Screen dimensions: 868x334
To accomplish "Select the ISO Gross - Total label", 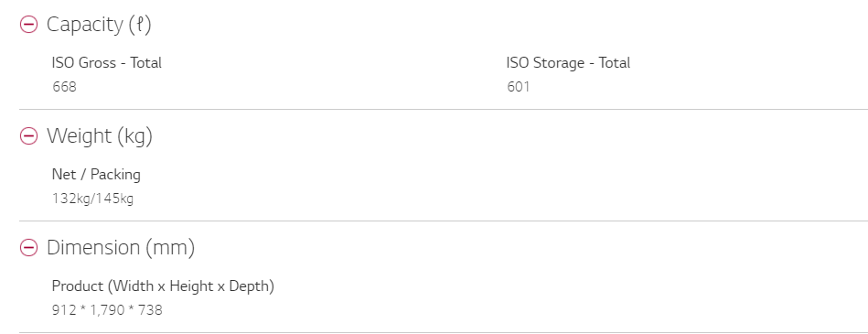I will [x=107, y=62].
